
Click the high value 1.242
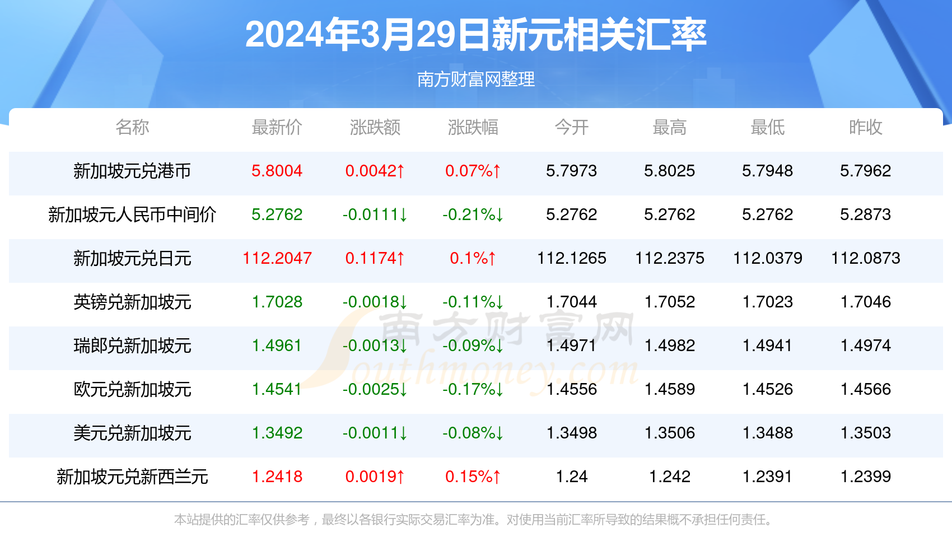670,477
